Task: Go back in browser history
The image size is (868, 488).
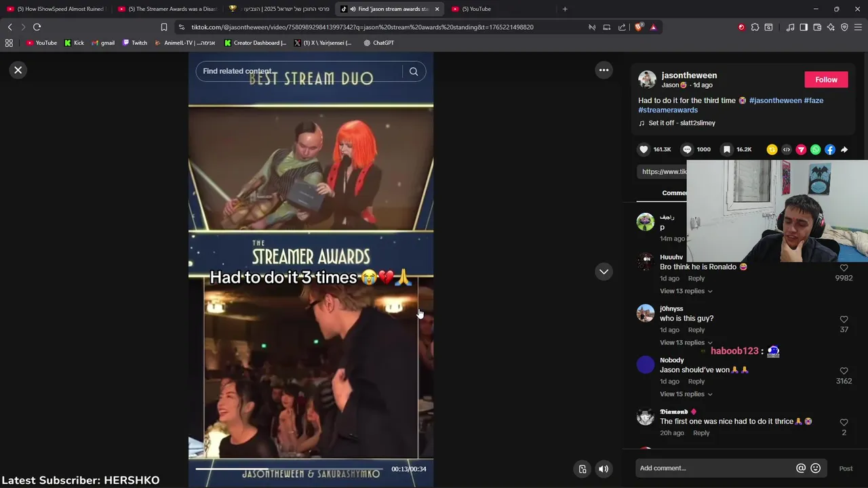Action: pyautogui.click(x=9, y=27)
